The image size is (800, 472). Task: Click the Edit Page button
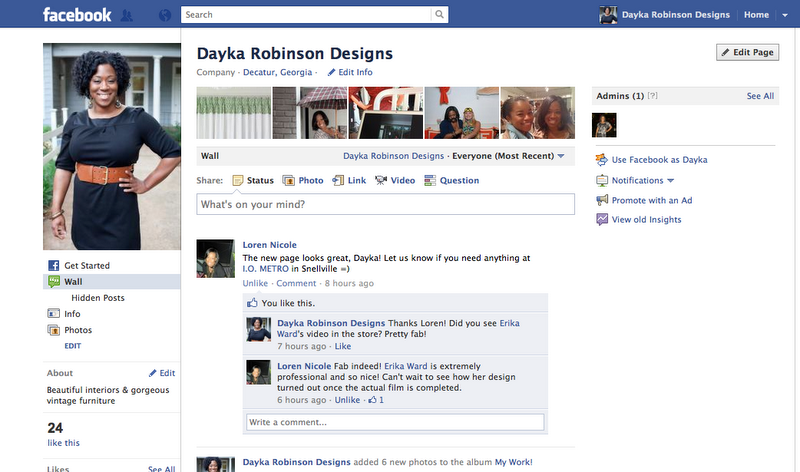tap(747, 52)
